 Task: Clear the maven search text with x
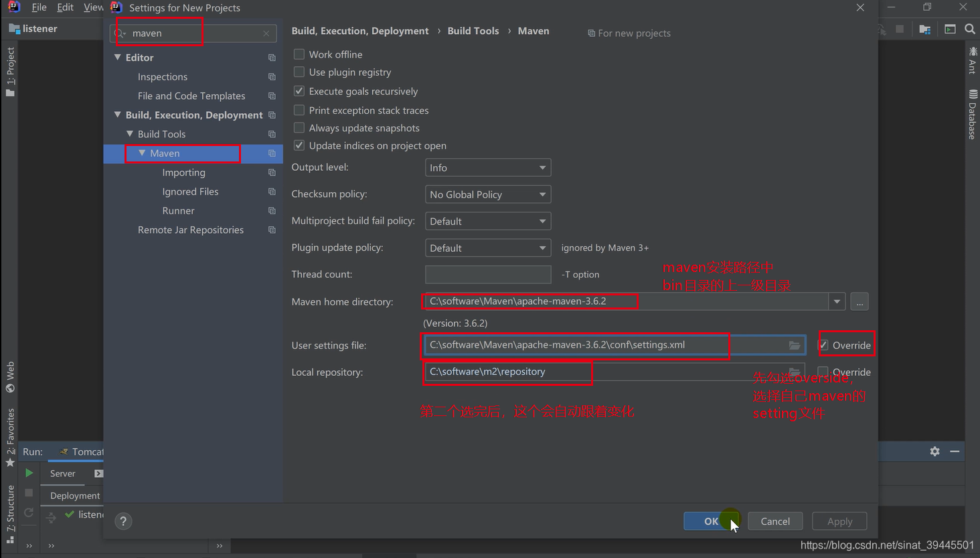click(266, 33)
